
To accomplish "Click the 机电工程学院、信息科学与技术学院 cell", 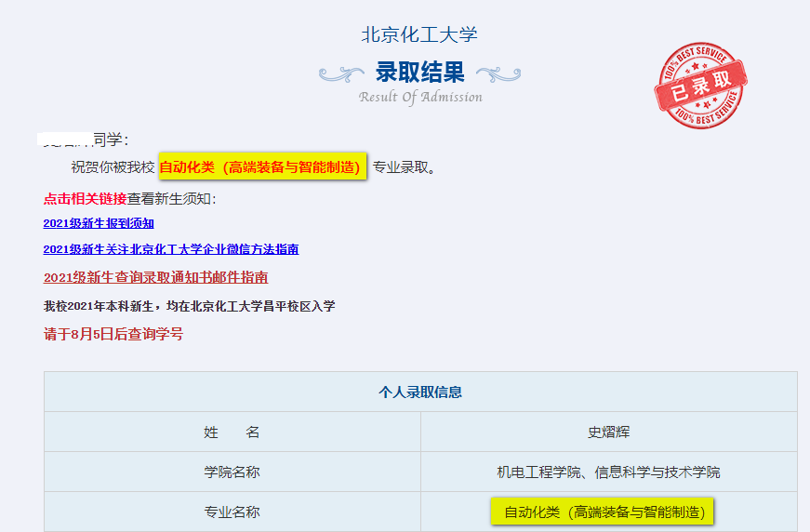I will pos(609,472).
